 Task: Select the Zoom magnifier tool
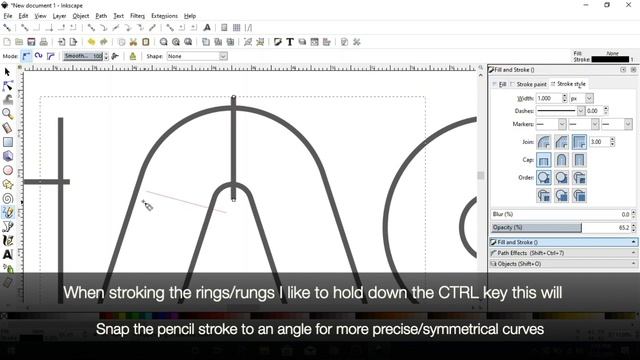(x=7, y=114)
